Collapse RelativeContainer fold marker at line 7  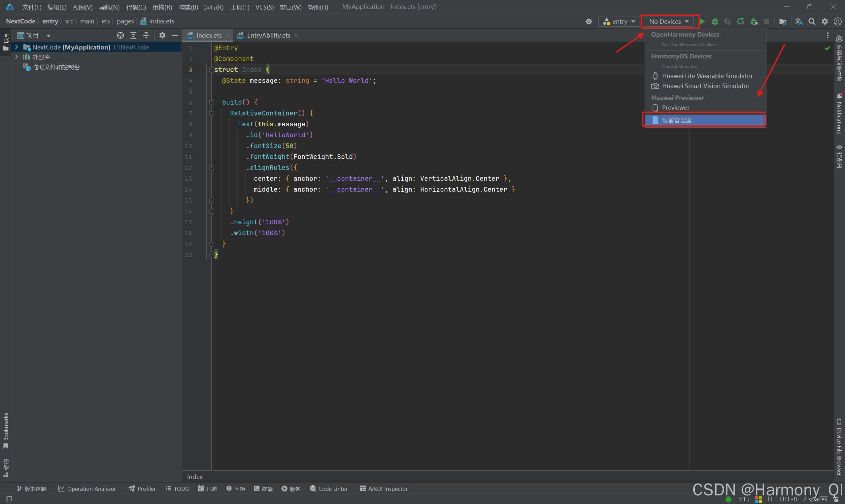tap(212, 113)
